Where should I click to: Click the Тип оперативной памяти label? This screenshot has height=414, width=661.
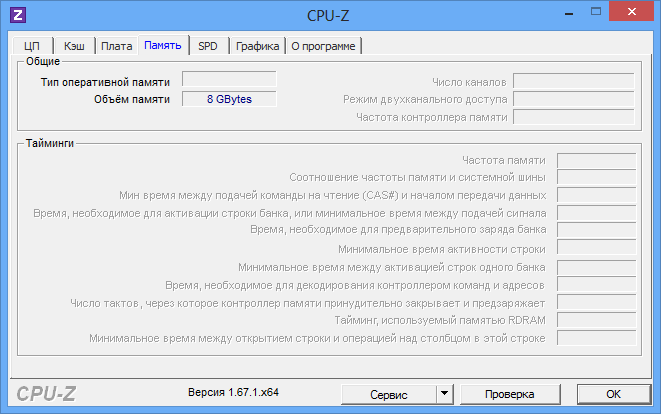click(x=105, y=82)
